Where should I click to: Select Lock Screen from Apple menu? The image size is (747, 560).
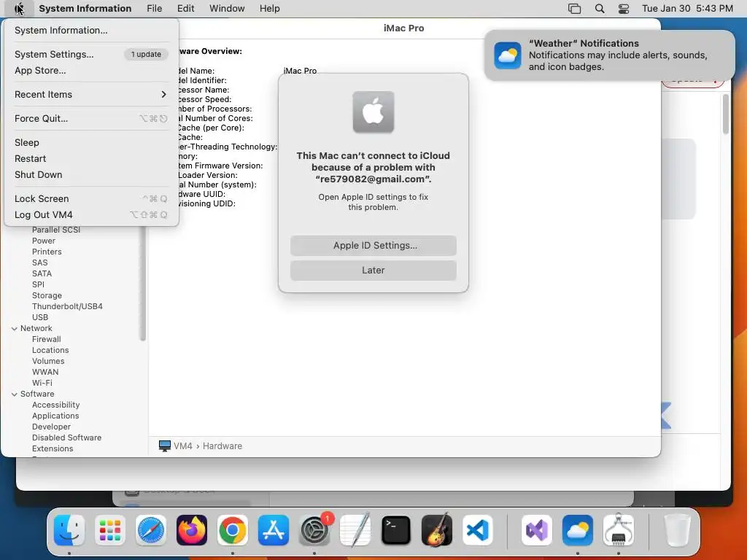91,198
